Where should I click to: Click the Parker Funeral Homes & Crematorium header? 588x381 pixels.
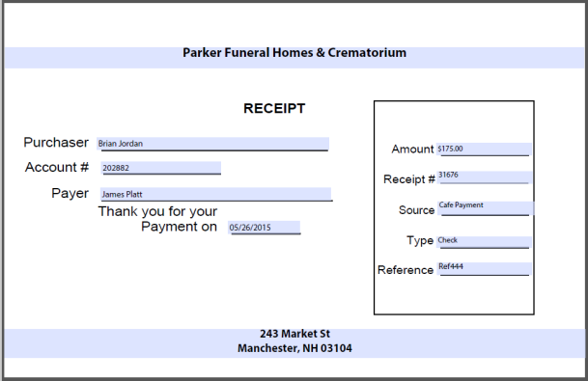(294, 53)
